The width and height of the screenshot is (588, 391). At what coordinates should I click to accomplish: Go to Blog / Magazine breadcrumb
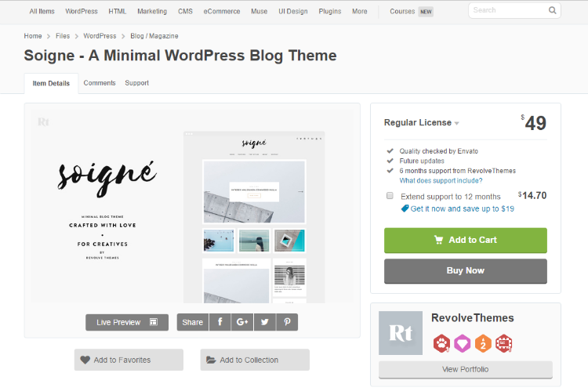tap(154, 36)
